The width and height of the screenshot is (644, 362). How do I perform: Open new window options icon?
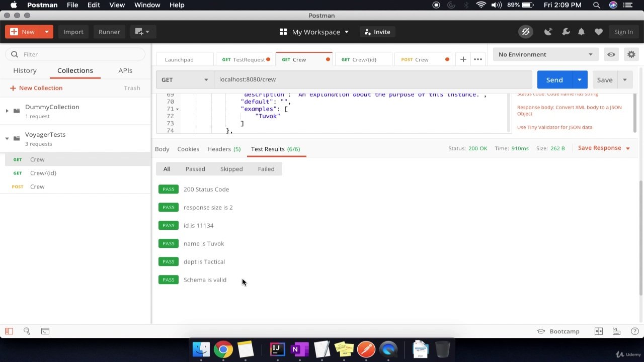142,32
